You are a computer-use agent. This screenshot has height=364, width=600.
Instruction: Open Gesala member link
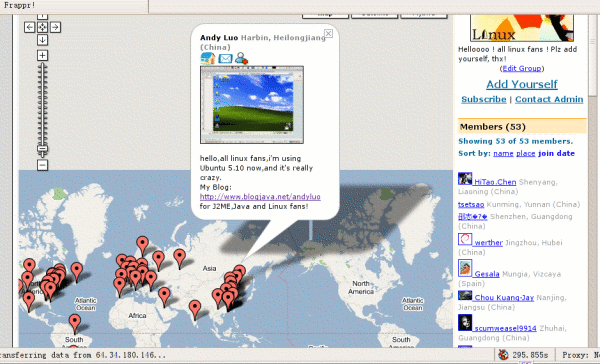click(487, 274)
